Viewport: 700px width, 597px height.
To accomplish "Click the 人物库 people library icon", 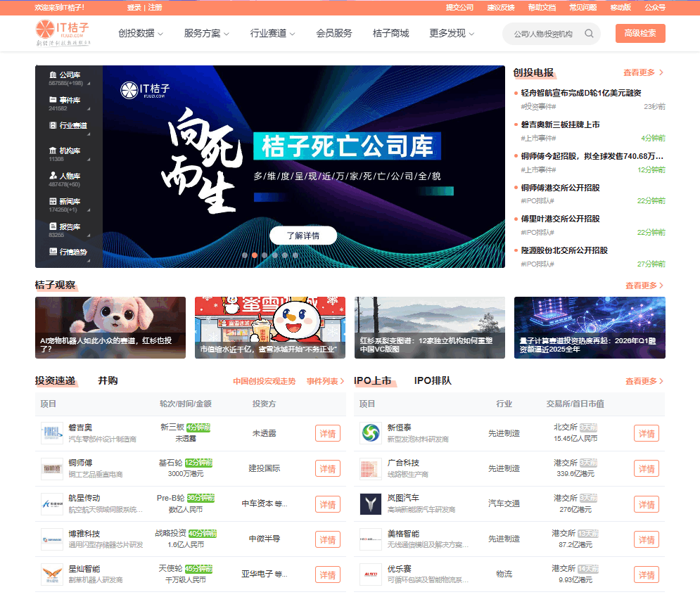I will click(x=52, y=174).
